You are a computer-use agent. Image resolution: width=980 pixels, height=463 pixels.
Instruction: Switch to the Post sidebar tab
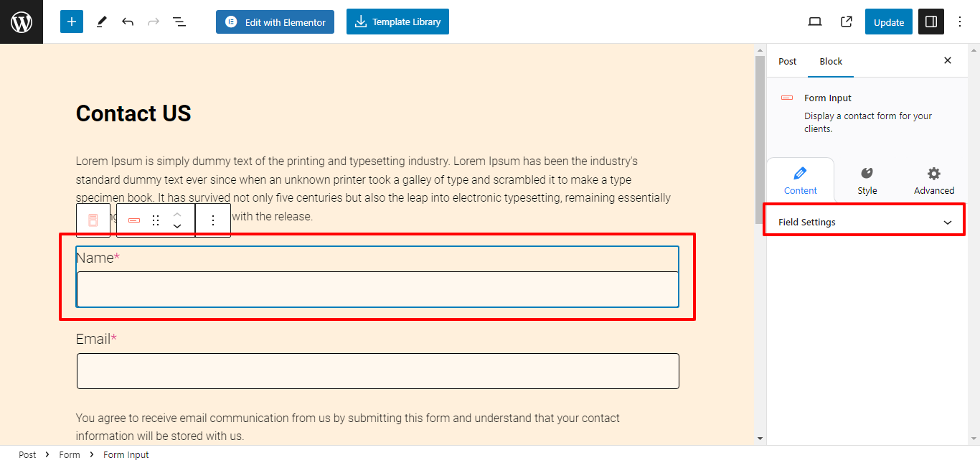point(788,61)
